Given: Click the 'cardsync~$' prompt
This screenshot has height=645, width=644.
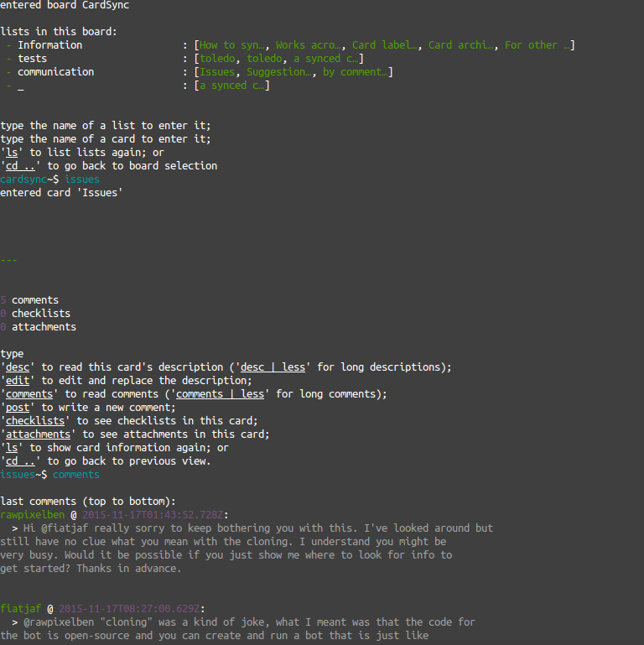Looking at the screenshot, I should (x=29, y=179).
